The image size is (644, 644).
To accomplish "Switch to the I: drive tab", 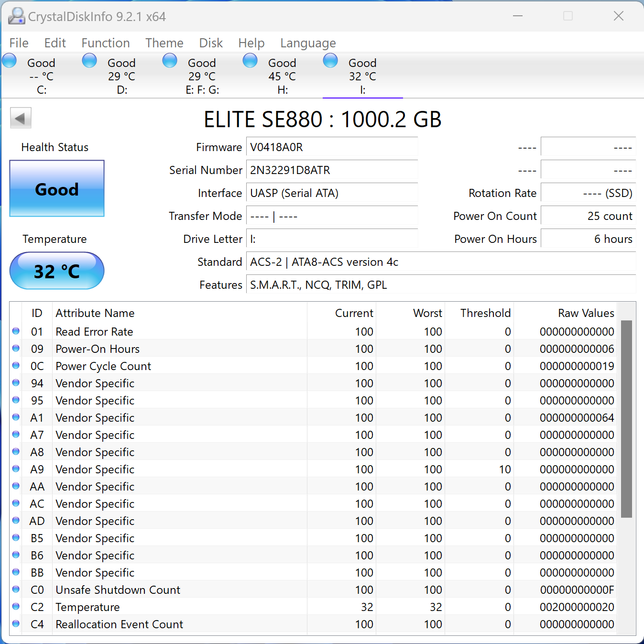I will pos(362,76).
